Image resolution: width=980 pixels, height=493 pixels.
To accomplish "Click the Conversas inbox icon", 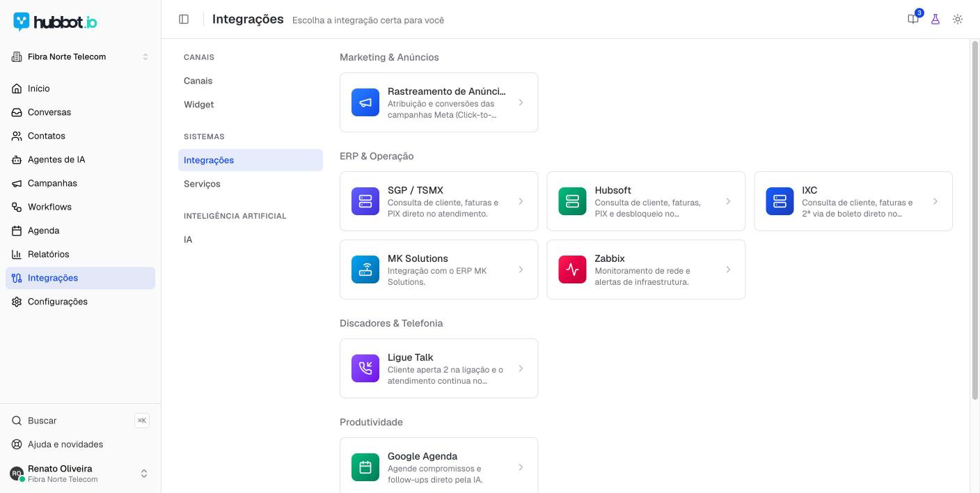I will (x=17, y=112).
